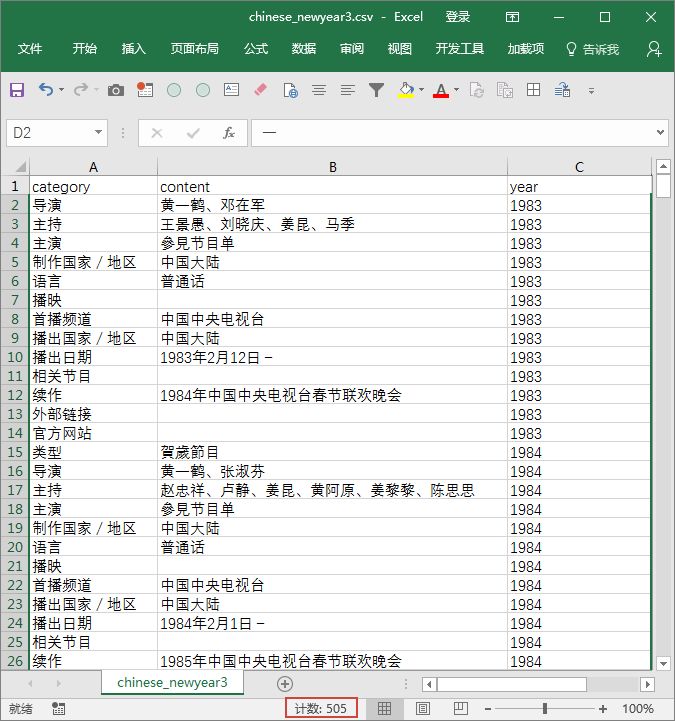The width and height of the screenshot is (675, 721).
Task: Apply left alignment icon
Action: point(348,90)
